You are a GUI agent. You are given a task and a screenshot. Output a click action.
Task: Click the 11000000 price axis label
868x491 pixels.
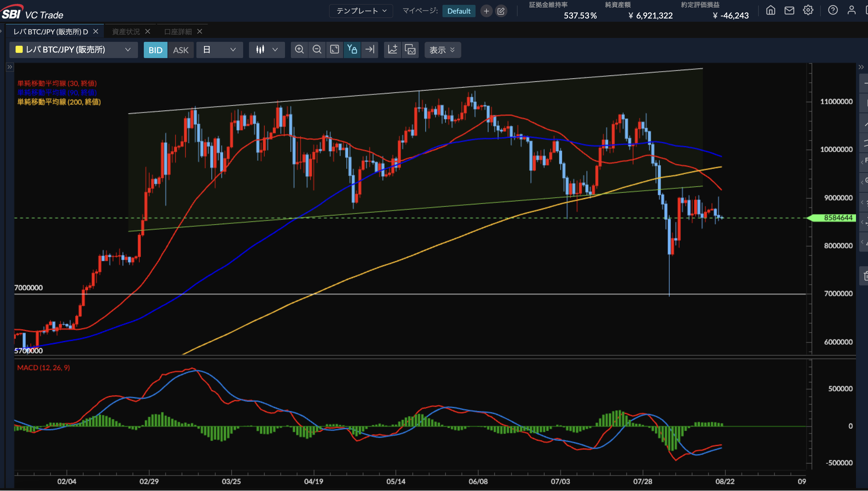tap(836, 102)
